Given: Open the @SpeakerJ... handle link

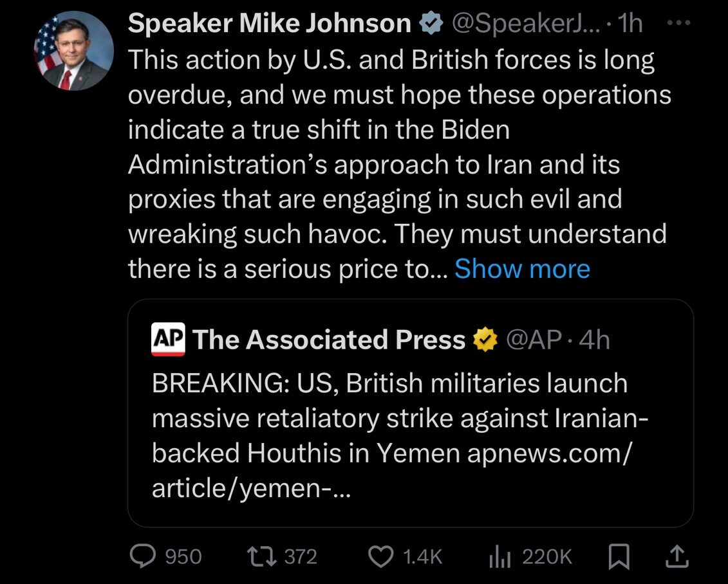Looking at the screenshot, I should click(525, 24).
